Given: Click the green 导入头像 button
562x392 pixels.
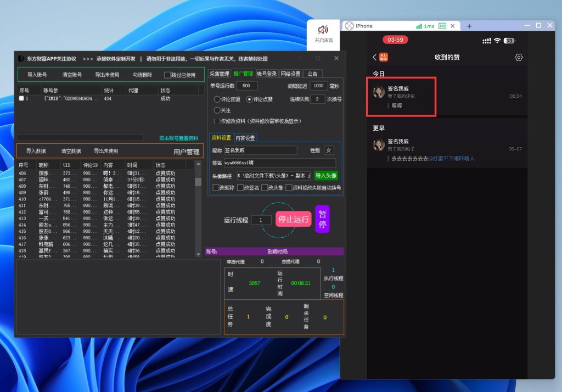Looking at the screenshot, I should tap(326, 176).
